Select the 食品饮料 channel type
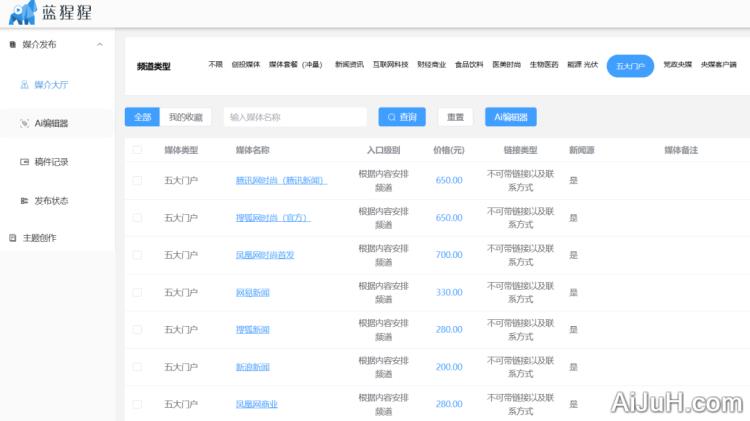Viewport: 750px width, 421px height. coord(469,65)
